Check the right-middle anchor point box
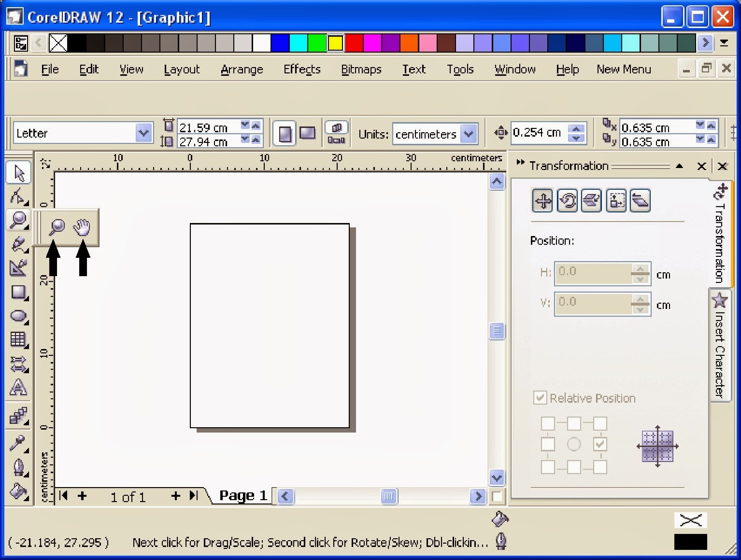The width and height of the screenshot is (741, 560). 600,444
